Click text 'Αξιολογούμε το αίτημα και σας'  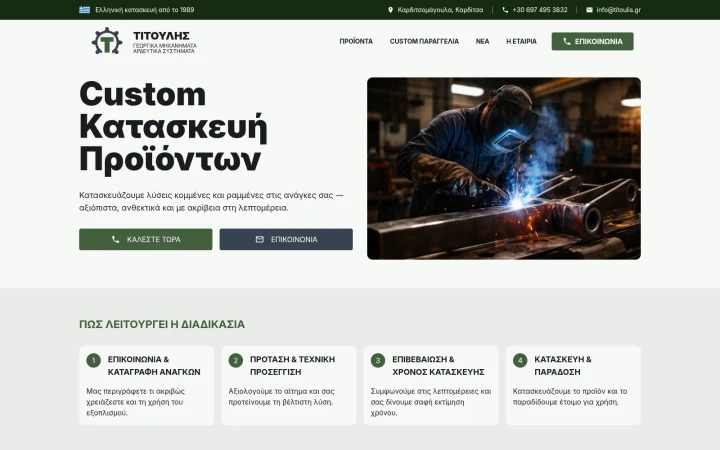(281, 391)
